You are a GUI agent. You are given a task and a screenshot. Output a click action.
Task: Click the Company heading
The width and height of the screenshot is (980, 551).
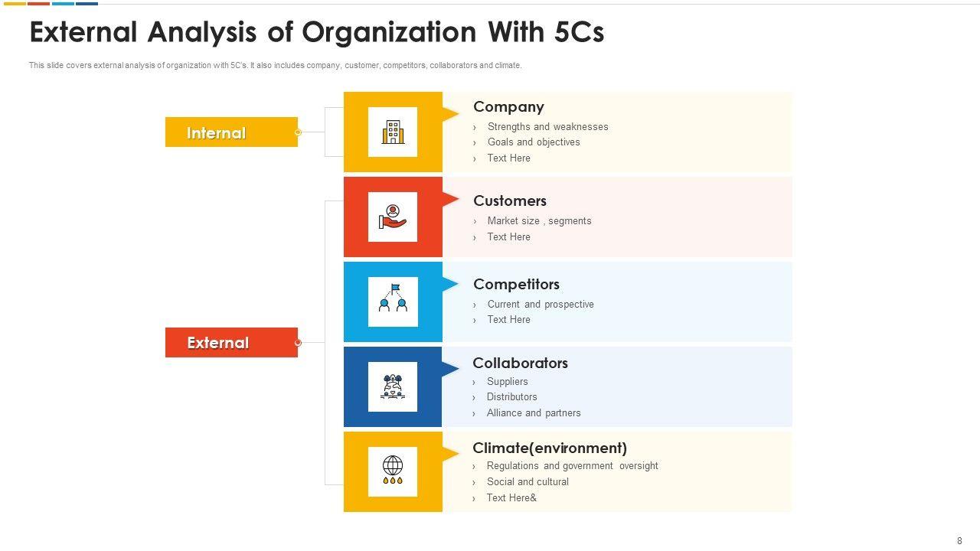508,107
